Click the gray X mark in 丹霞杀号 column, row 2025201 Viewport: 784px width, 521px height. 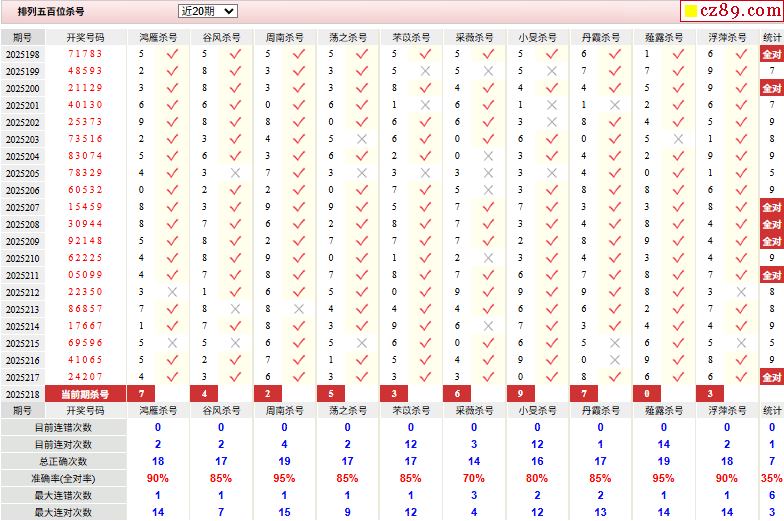pos(614,105)
